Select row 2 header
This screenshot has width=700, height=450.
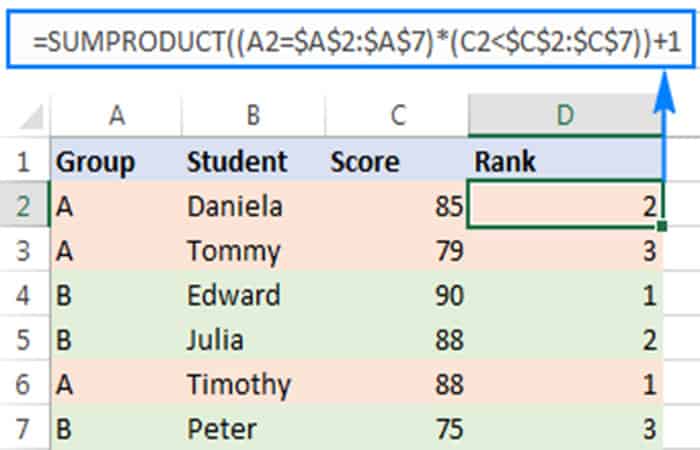pyautogui.click(x=25, y=205)
